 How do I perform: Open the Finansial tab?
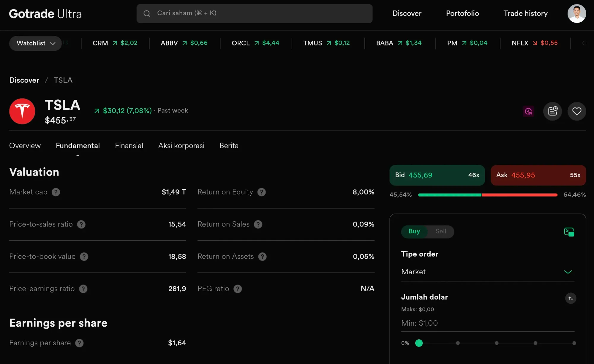coord(129,145)
